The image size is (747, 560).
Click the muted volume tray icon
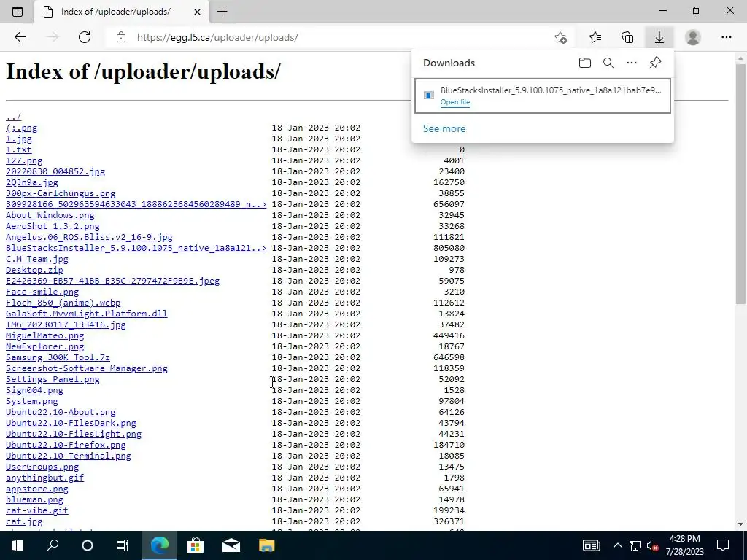(652, 546)
